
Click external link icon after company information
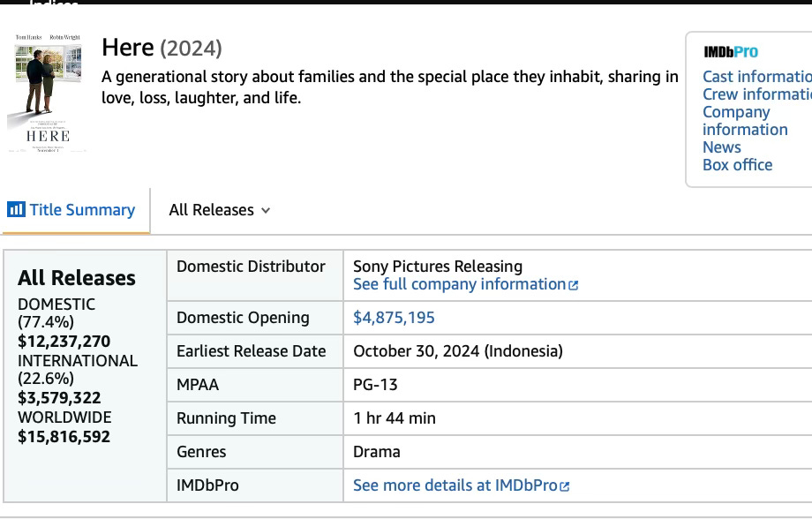click(574, 285)
